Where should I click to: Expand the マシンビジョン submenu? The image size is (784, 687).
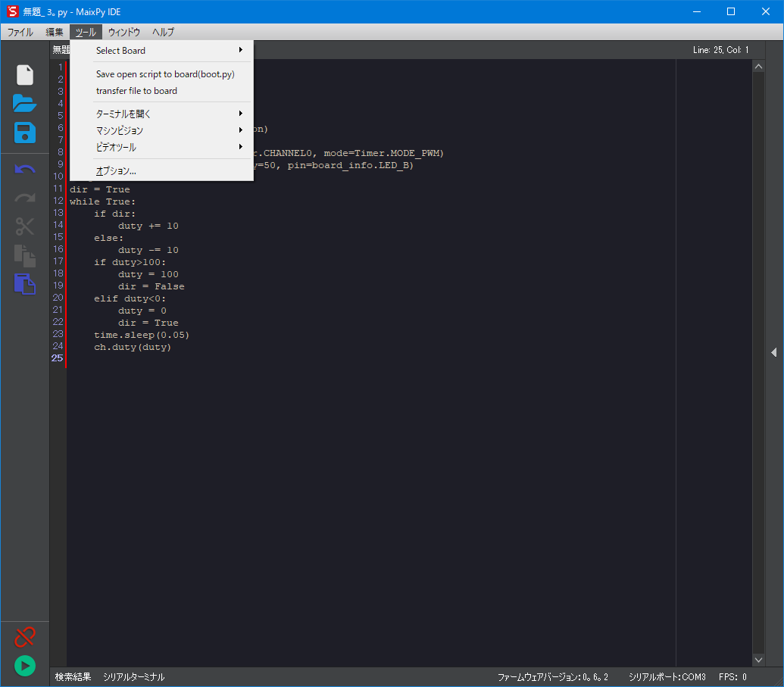tap(161, 130)
